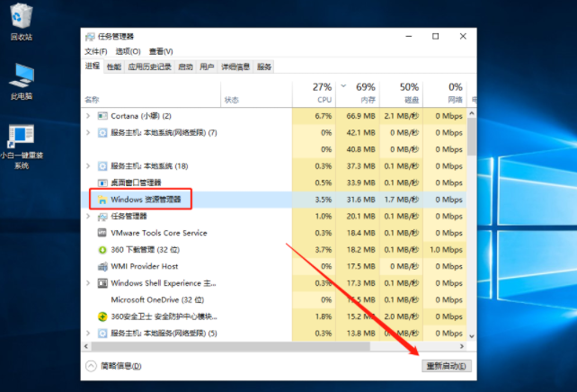
Task: Select the WMI Provider Host process name
Action: 144,266
